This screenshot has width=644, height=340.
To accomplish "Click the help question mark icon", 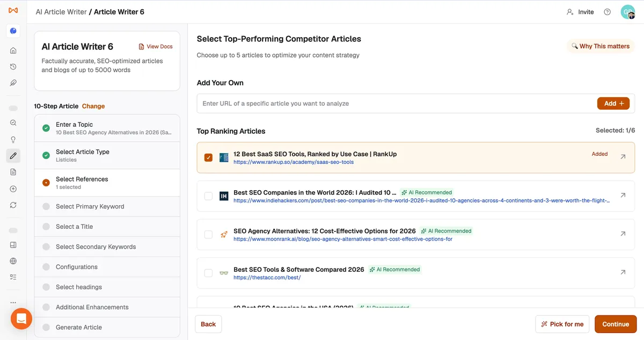I will [x=607, y=12].
